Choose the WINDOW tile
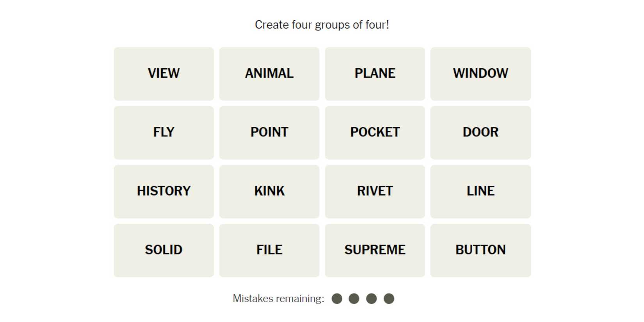644x322 pixels. point(480,74)
